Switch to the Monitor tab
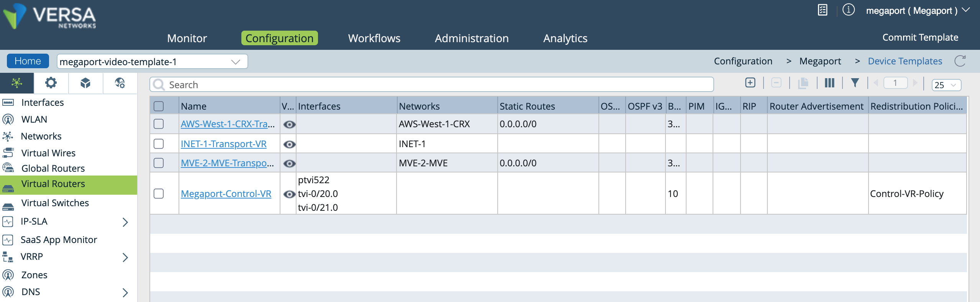980x302 pixels. click(187, 38)
